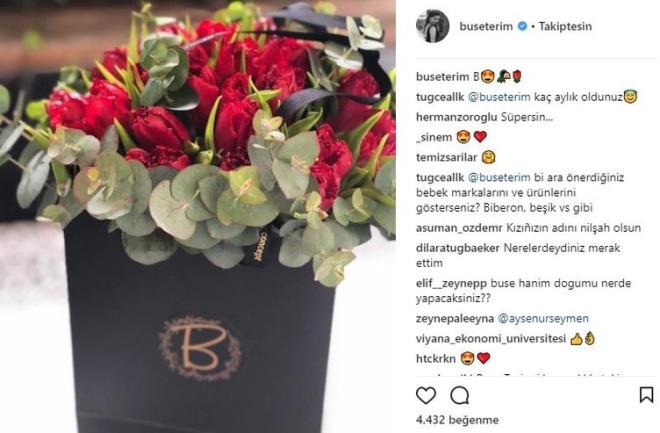Screen dimensions: 660x433
Task: Click the flower box post photo
Action: click(x=198, y=216)
